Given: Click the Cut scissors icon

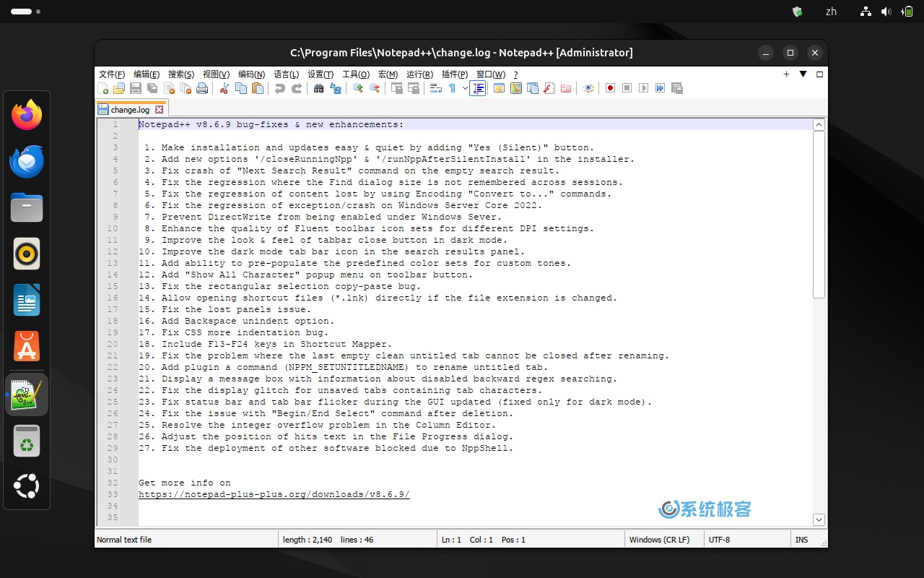Looking at the screenshot, I should [225, 88].
